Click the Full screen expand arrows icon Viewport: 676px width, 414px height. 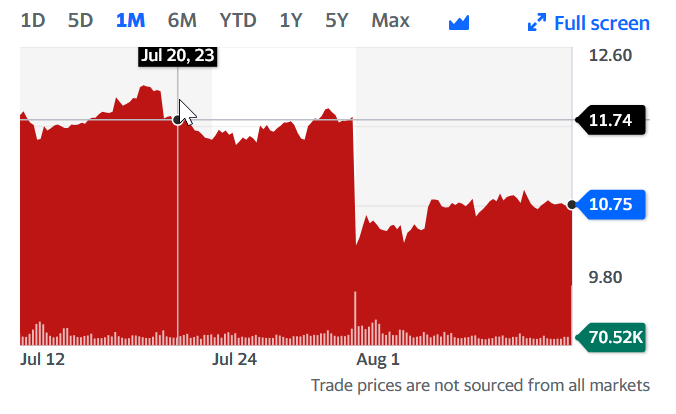pyautogui.click(x=537, y=22)
